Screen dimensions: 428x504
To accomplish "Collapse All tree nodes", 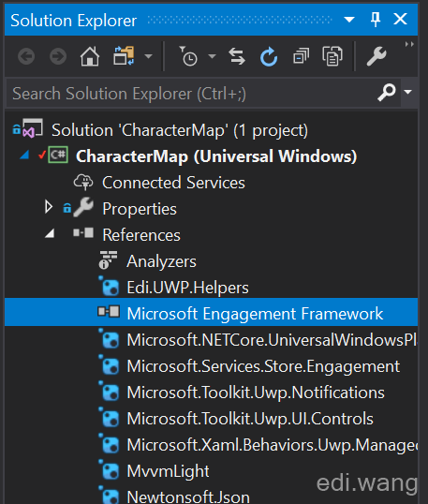I will 301,56.
